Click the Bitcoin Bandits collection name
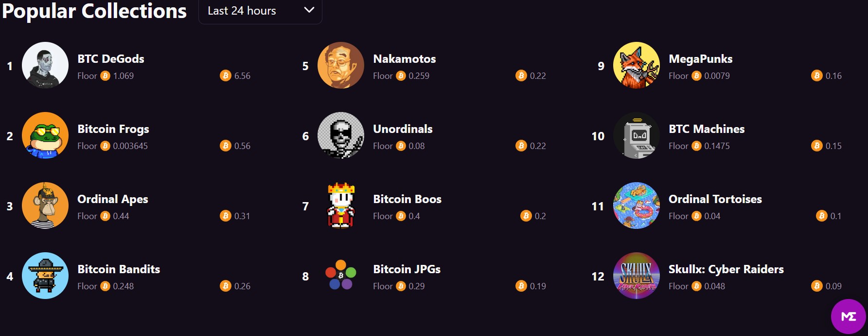Viewport: 868px width, 336px height. coord(119,269)
